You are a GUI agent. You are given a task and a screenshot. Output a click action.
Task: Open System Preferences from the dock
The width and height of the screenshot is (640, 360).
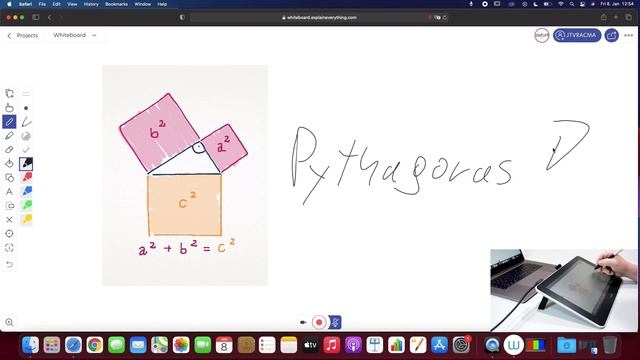tap(461, 345)
